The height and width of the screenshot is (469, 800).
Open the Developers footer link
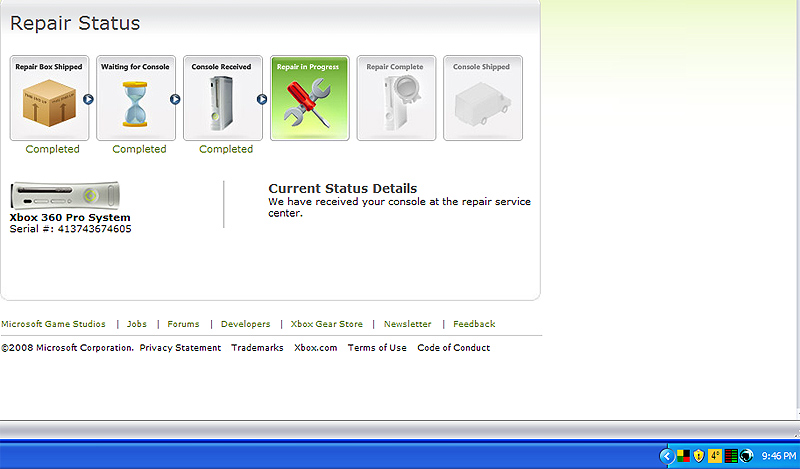coord(245,324)
